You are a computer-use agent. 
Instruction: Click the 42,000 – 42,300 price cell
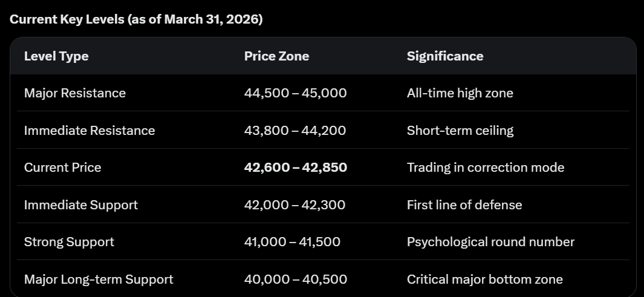(295, 205)
